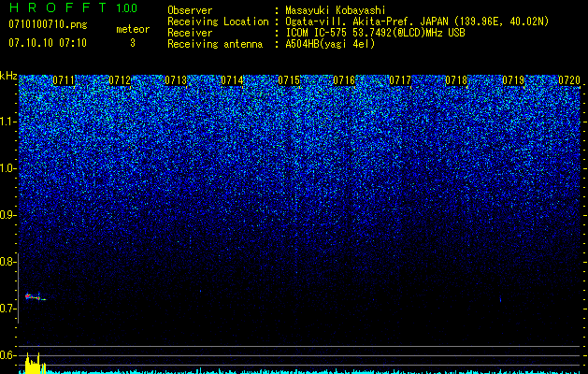
Task: Click the 1.0 kHz axis label
Action: pyautogui.click(x=8, y=168)
